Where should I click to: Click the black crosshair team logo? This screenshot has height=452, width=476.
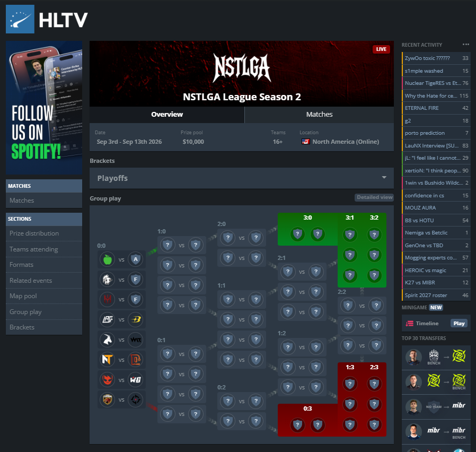point(135,400)
